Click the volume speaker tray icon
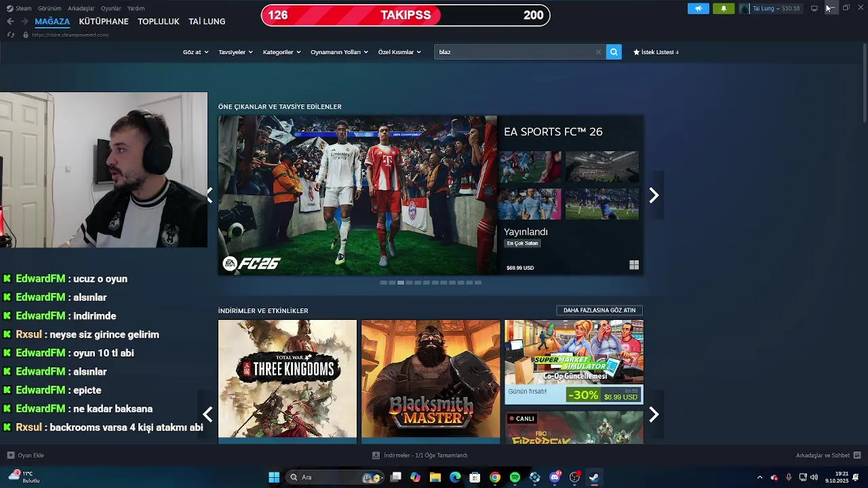 (x=814, y=477)
